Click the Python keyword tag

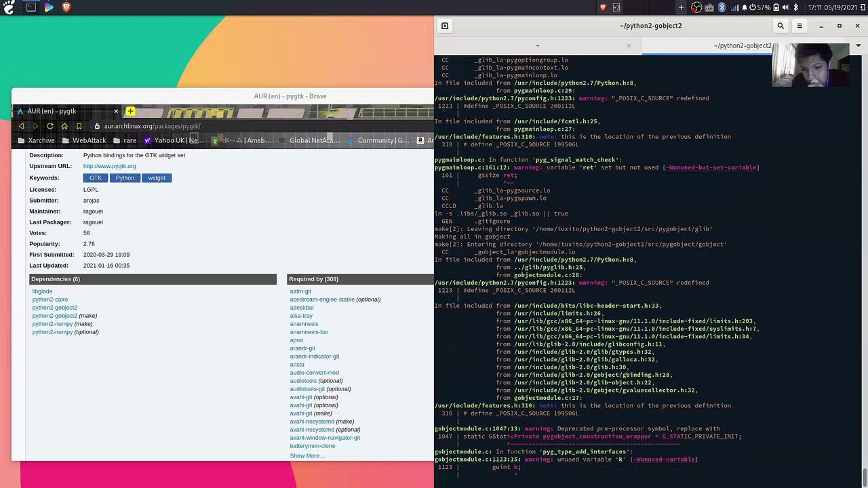pyautogui.click(x=125, y=178)
